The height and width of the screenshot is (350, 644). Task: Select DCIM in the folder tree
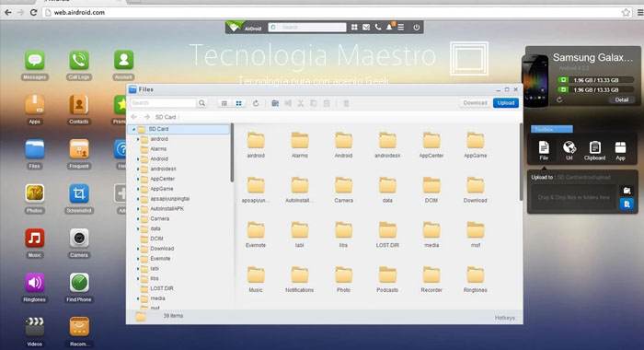point(156,239)
